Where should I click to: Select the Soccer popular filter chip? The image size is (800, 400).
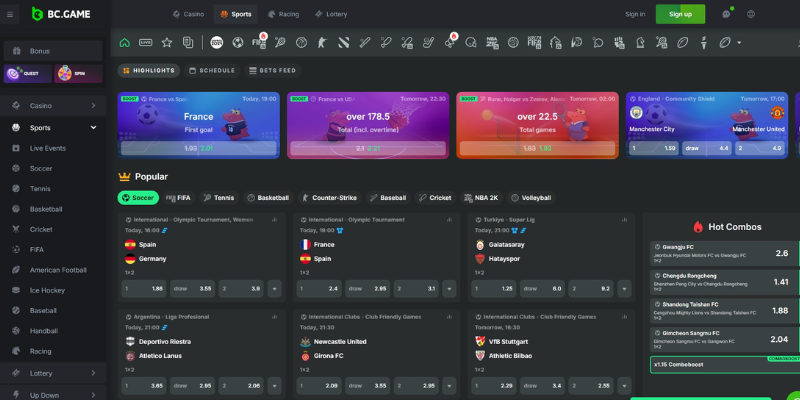138,197
